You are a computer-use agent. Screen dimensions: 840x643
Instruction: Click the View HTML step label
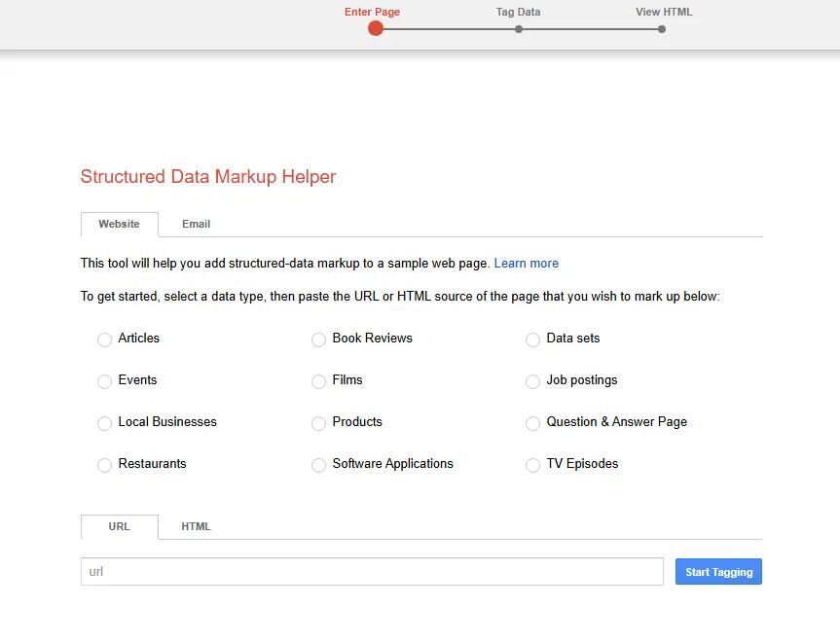(664, 12)
